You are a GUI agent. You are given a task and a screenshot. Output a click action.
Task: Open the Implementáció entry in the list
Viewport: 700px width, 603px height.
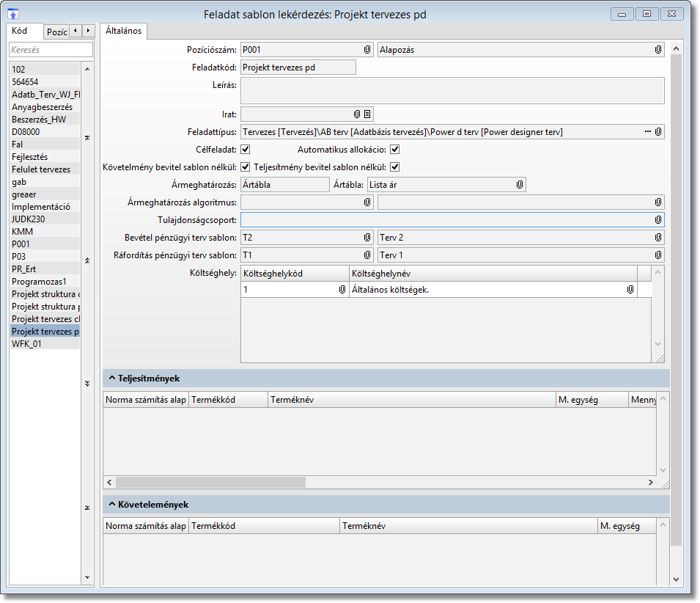tap(42, 207)
